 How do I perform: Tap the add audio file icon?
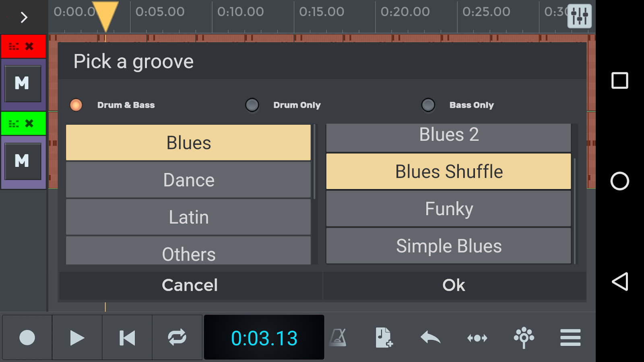(x=384, y=337)
